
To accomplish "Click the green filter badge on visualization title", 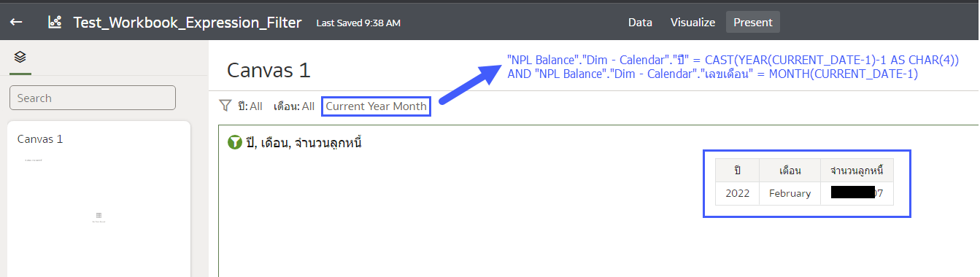I will [234, 143].
